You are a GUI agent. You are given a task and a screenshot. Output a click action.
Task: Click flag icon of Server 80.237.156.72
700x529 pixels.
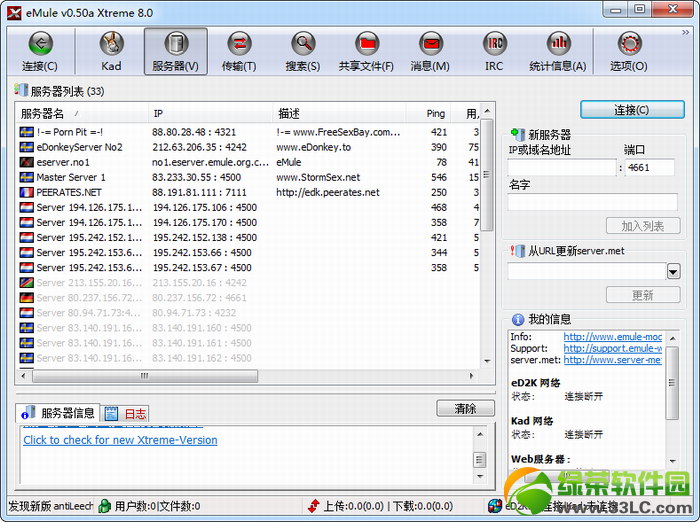[26, 297]
